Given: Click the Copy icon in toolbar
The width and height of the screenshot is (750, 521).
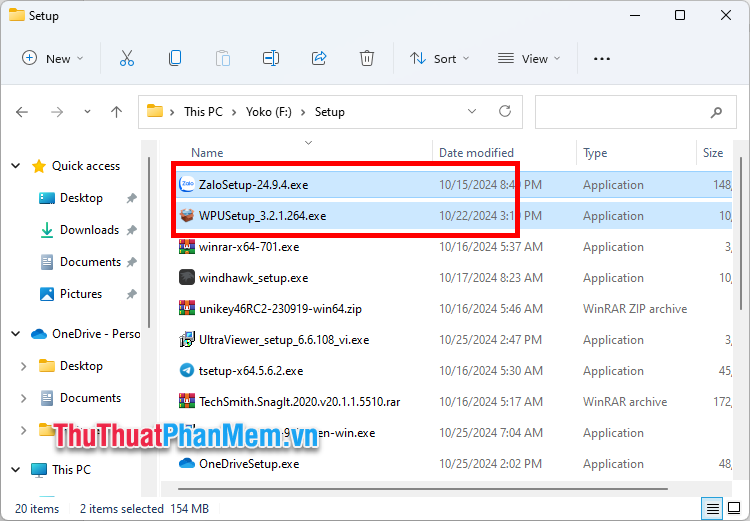Looking at the screenshot, I should (x=175, y=58).
